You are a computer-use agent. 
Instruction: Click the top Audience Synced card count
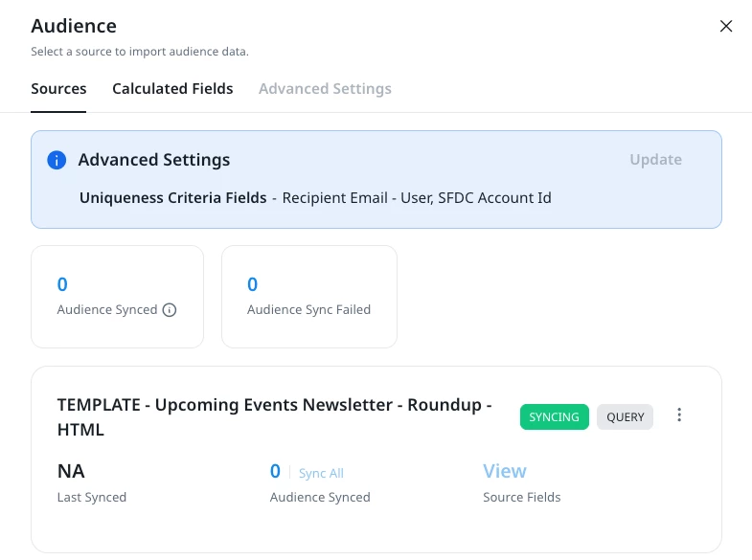point(62,284)
